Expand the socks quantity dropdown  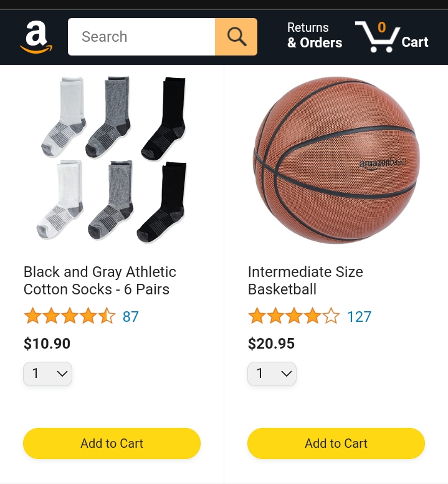[48, 374]
